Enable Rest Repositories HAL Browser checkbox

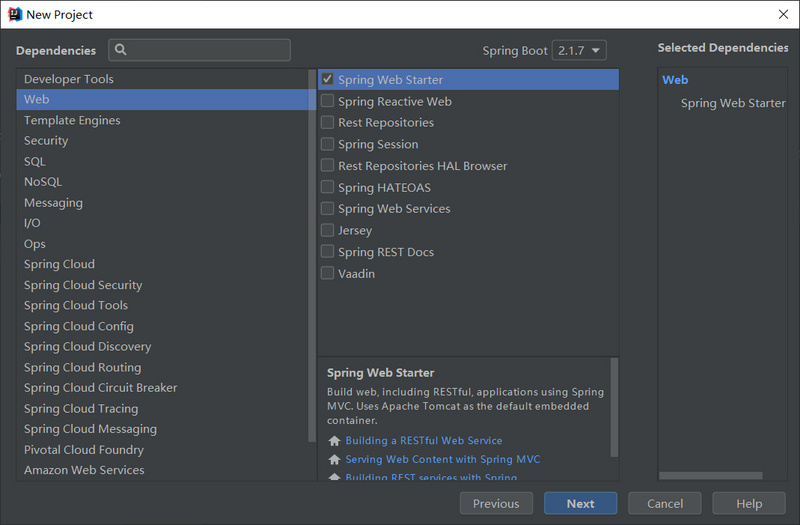327,165
